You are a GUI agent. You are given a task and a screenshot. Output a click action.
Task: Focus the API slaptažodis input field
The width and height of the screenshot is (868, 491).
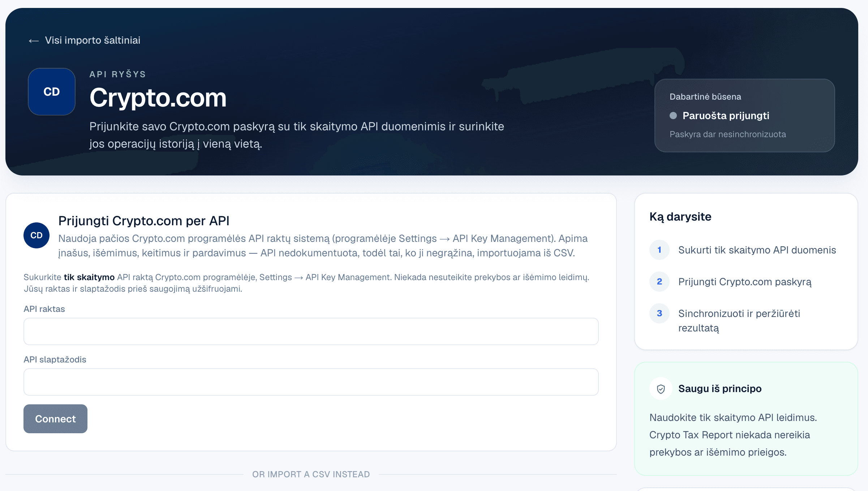pyautogui.click(x=311, y=382)
